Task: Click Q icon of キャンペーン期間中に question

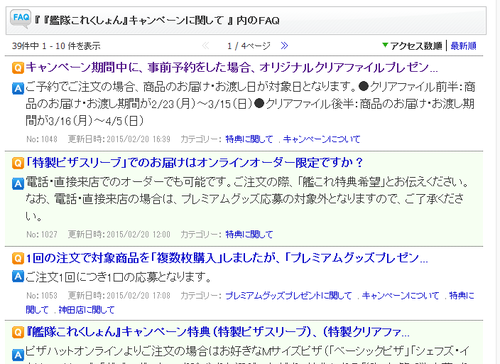Action: [18, 68]
